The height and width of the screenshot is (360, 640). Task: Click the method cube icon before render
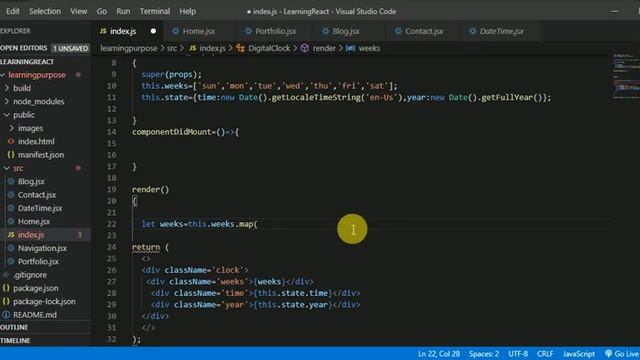point(305,48)
